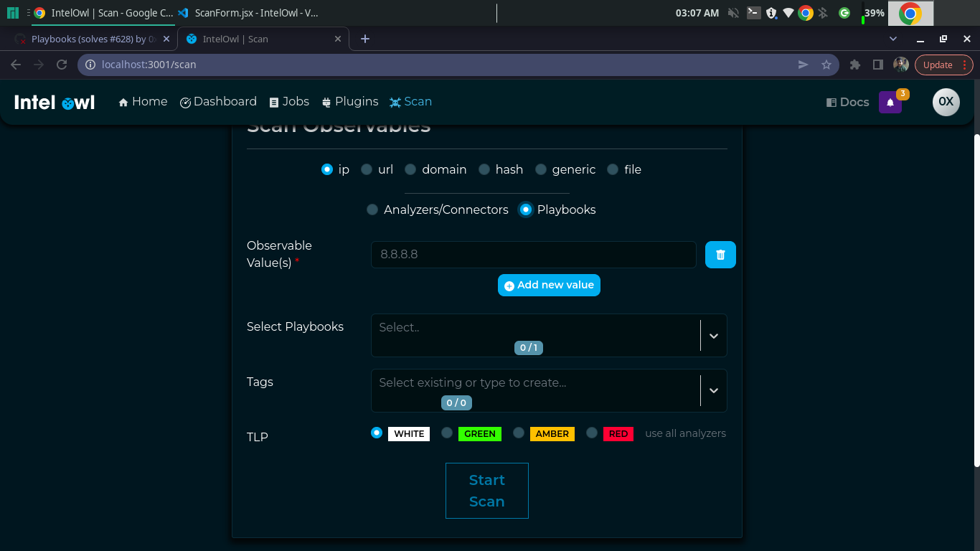The image size is (980, 551).
Task: Close the Playbooks (solves #628) tab
Action: 167,39
